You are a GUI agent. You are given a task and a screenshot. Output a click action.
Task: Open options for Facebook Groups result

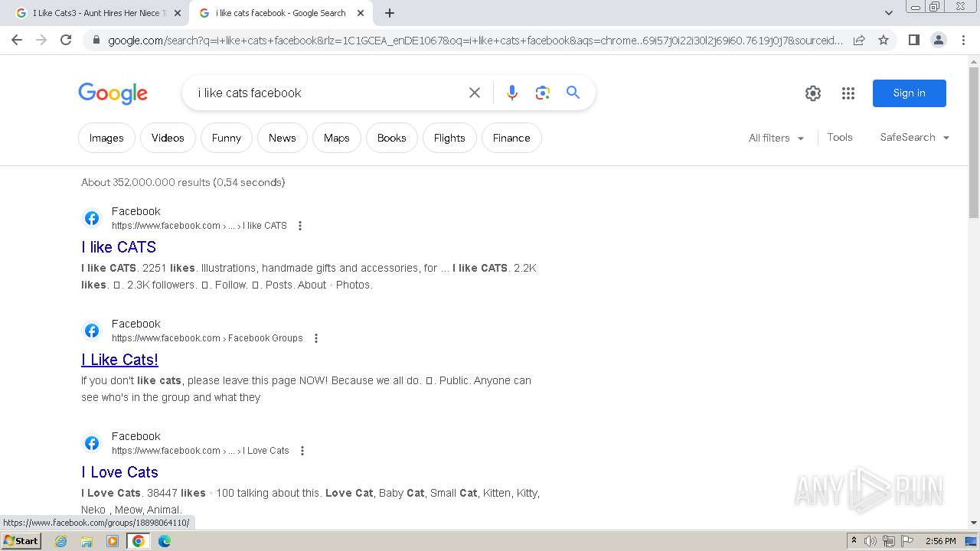[x=316, y=338]
